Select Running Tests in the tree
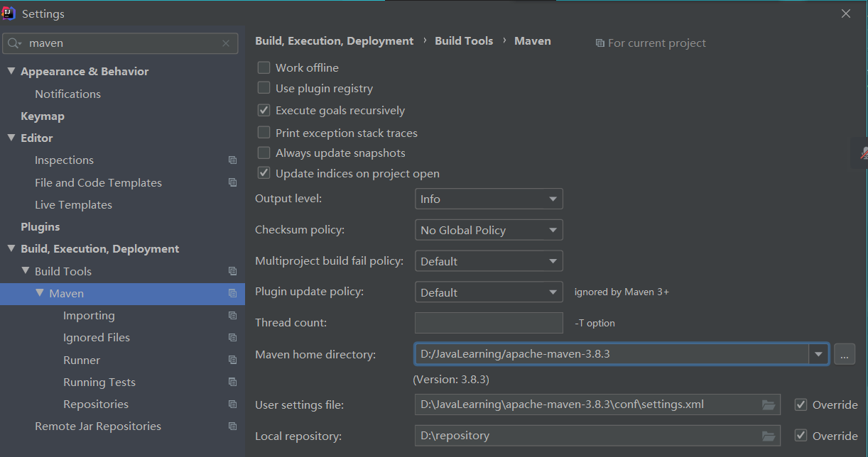 99,382
